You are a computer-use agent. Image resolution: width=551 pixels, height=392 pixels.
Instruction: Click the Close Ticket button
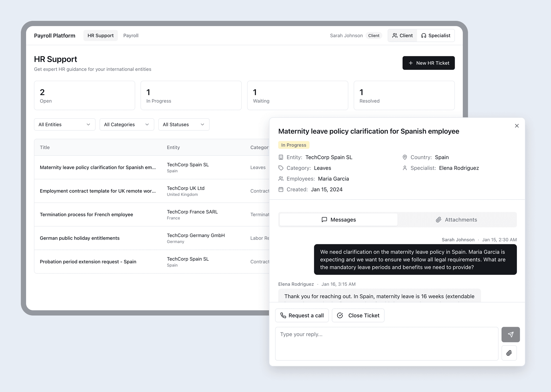[x=358, y=316]
